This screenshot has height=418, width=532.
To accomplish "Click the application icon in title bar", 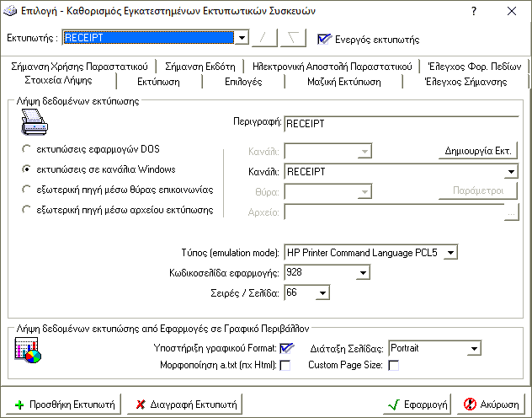I will [9, 12].
